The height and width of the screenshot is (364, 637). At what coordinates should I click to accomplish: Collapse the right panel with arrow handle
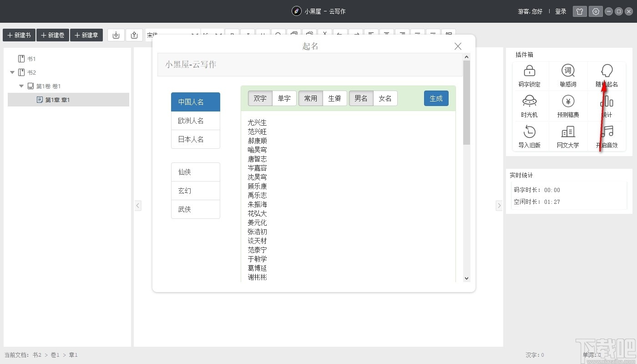[x=499, y=206]
